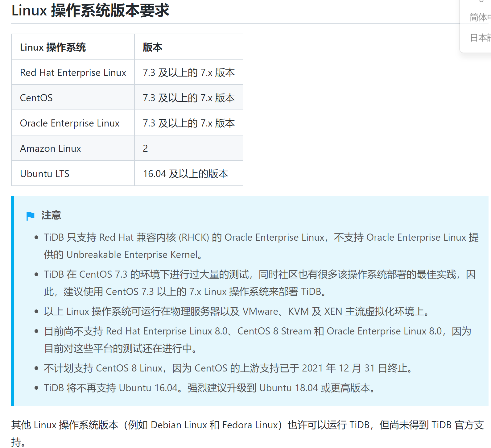The image size is (491, 448).
Task: Select the Amazon Linux table cell
Action: [73, 148]
